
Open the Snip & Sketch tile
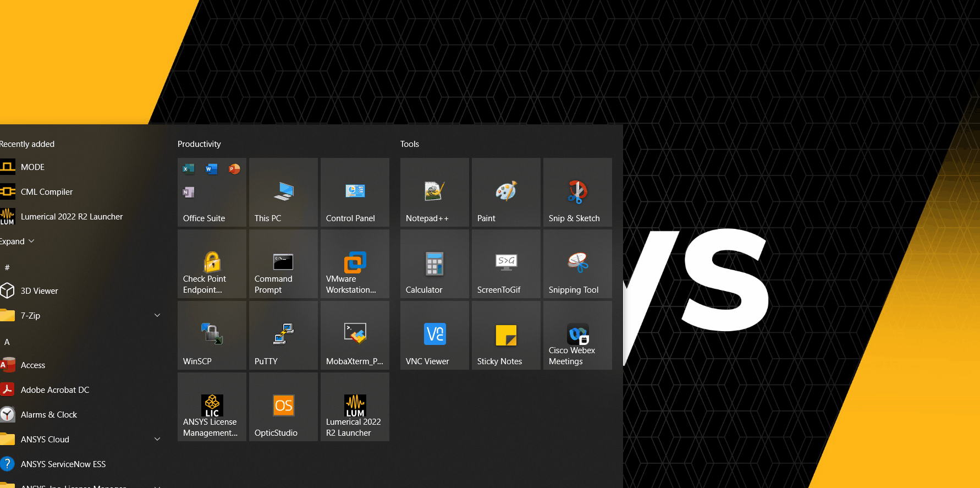tap(577, 192)
